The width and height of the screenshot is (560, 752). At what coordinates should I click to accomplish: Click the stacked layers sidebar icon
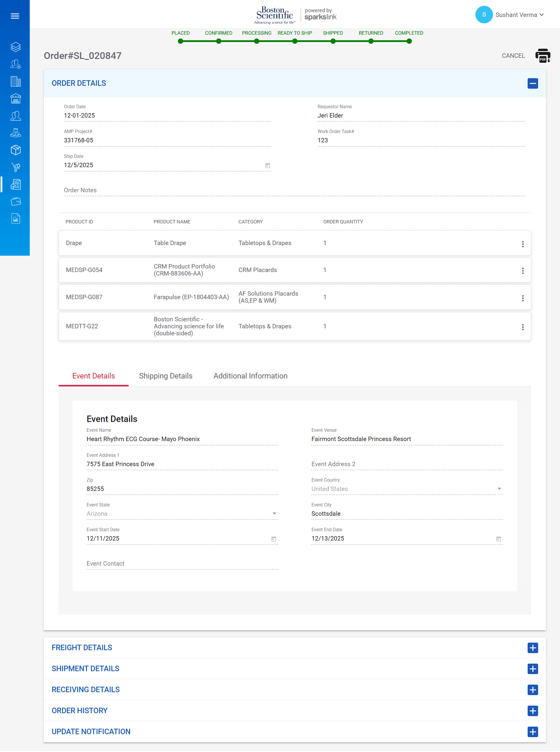tap(15, 47)
